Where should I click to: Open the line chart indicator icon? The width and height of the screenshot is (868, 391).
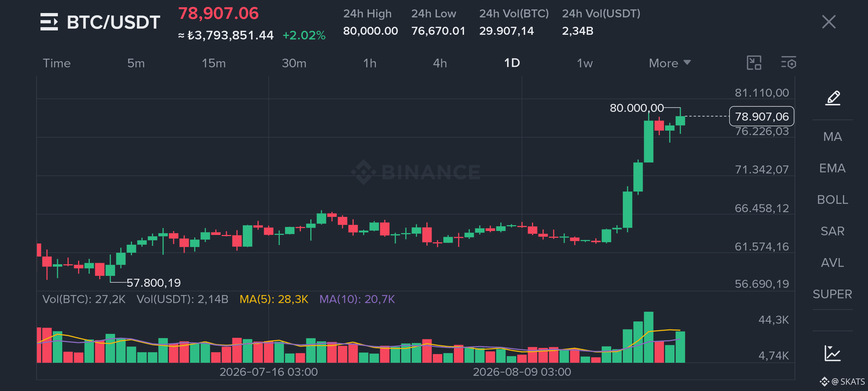pos(833,353)
